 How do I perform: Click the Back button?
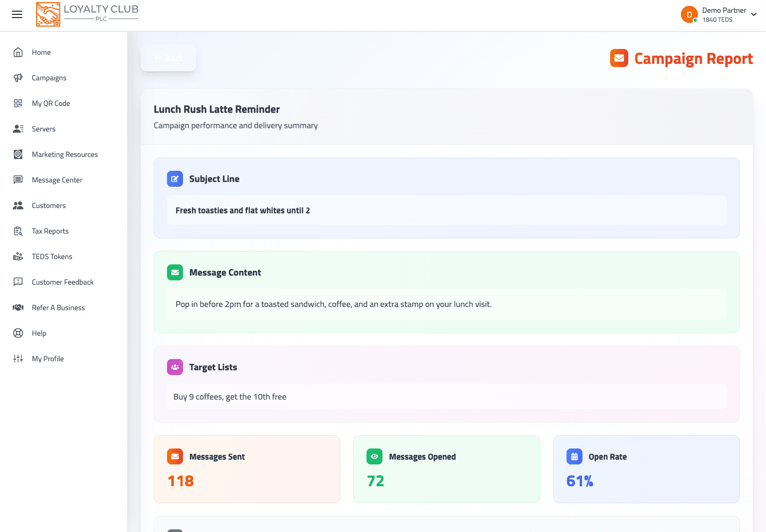pos(168,58)
